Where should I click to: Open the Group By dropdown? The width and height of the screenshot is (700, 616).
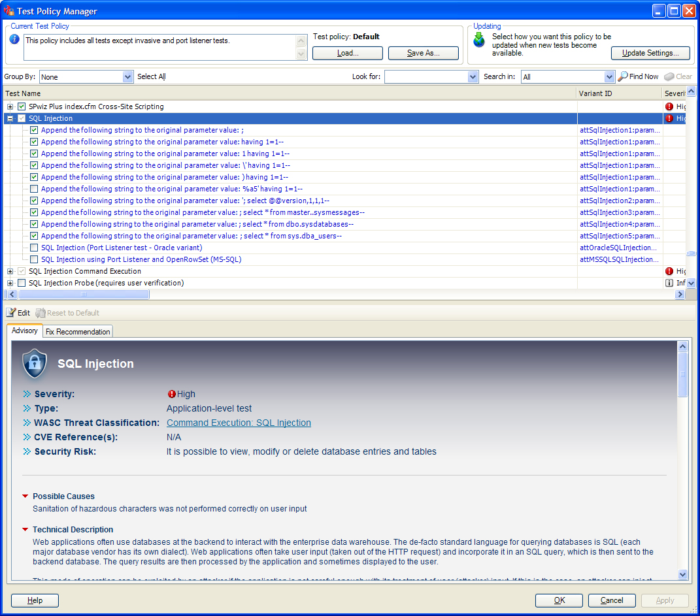pos(128,77)
